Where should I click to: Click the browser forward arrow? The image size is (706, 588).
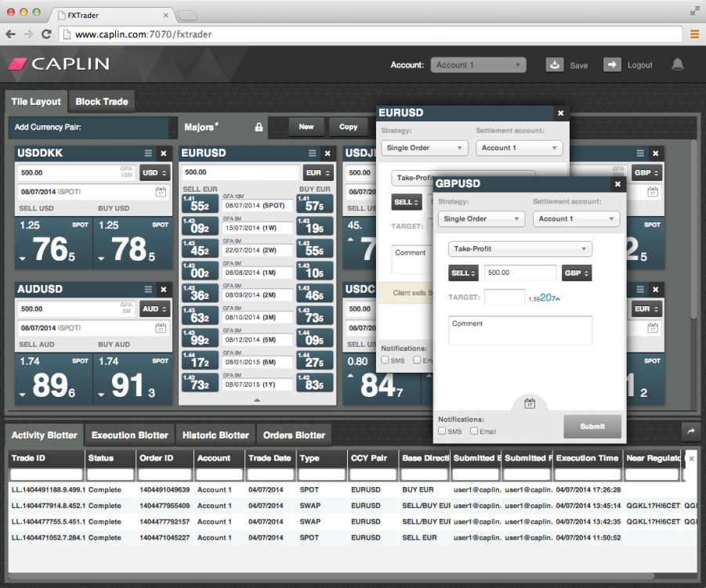(28, 34)
